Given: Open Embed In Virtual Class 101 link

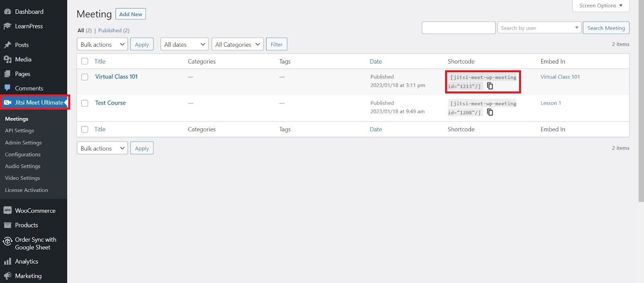Looking at the screenshot, I should pyautogui.click(x=560, y=76).
